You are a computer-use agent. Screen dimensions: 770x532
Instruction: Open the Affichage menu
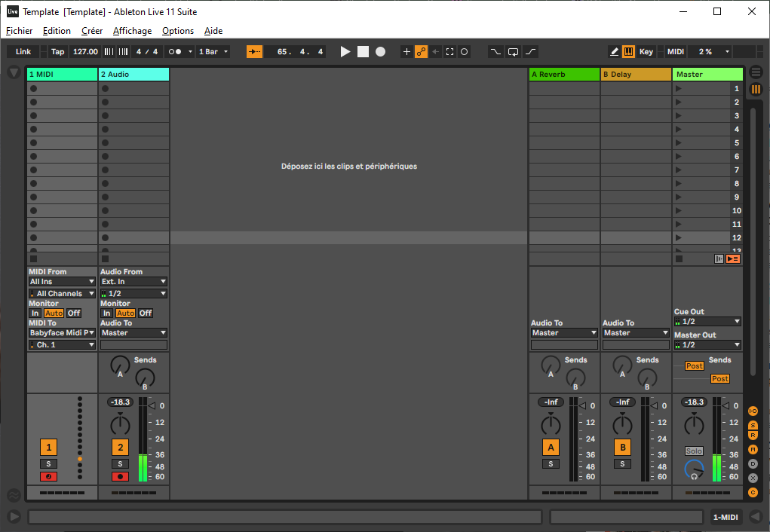tap(132, 31)
